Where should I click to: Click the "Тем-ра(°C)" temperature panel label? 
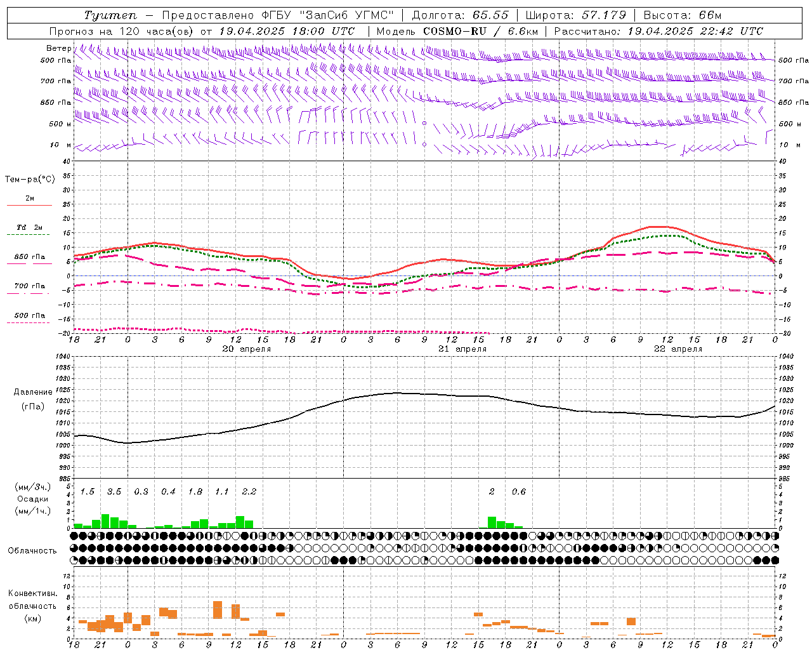(x=30, y=180)
